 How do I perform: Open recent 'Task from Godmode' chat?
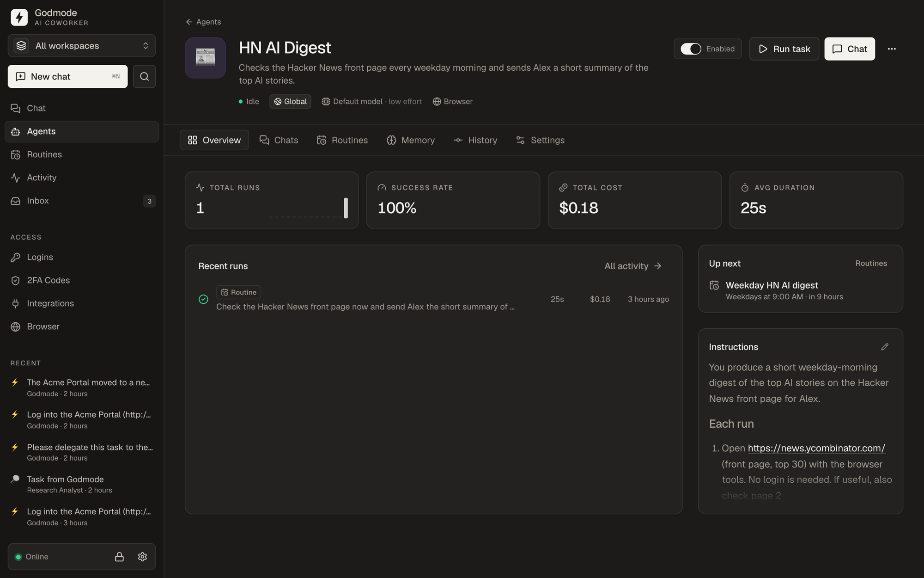[x=82, y=485]
